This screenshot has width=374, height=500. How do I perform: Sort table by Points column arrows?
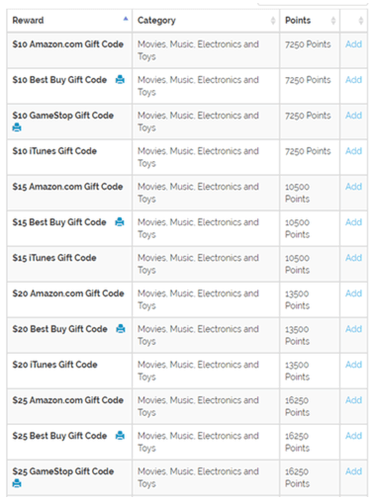333,21
